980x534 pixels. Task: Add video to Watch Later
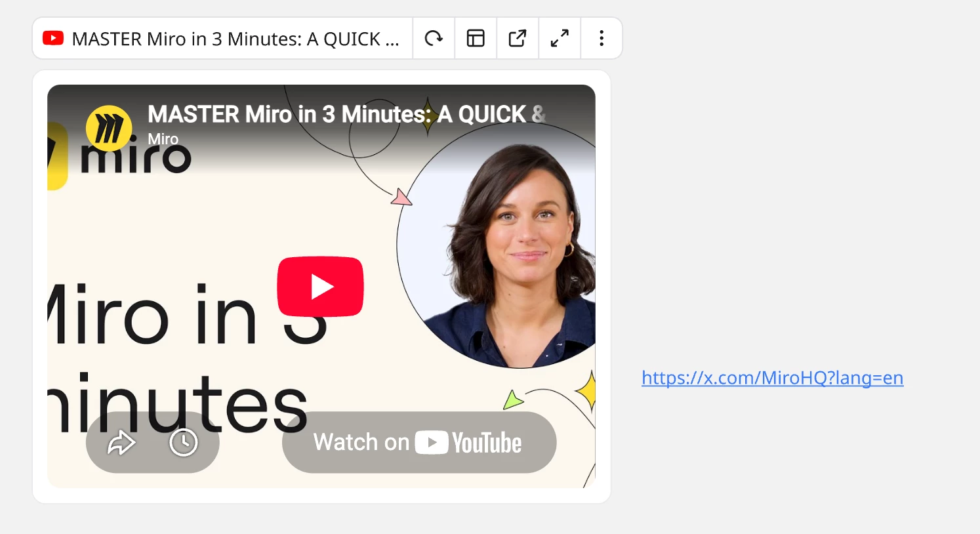[x=184, y=443]
